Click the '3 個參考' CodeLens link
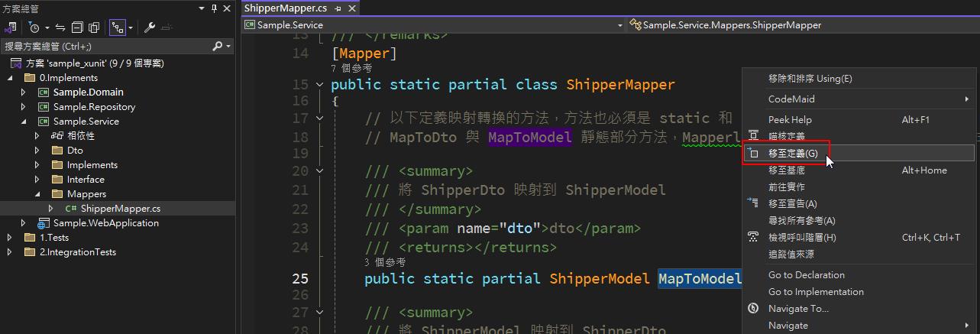The height and width of the screenshot is (334, 980). pyautogui.click(x=386, y=262)
